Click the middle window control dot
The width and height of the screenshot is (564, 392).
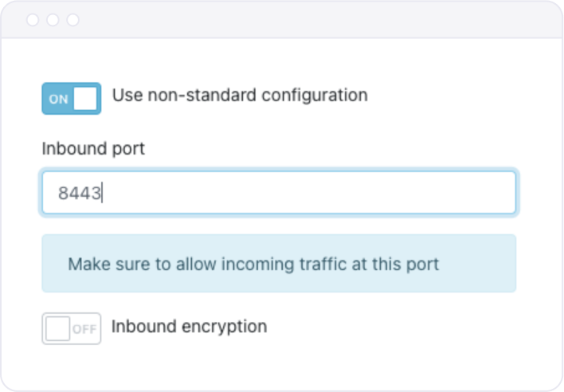(x=53, y=20)
